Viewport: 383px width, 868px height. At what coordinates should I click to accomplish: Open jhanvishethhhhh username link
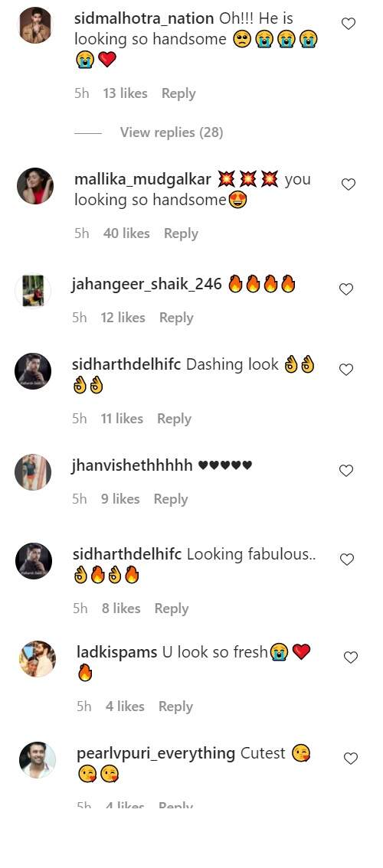click(132, 466)
